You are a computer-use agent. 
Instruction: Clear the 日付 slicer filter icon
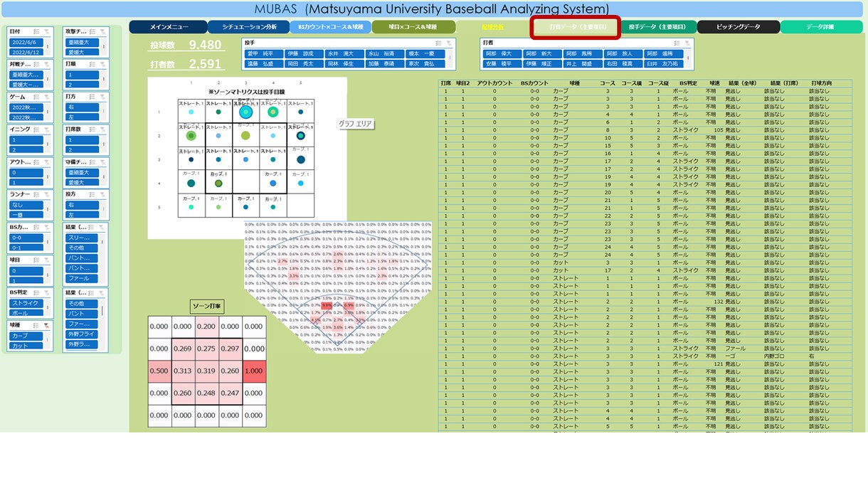pyautogui.click(x=48, y=31)
